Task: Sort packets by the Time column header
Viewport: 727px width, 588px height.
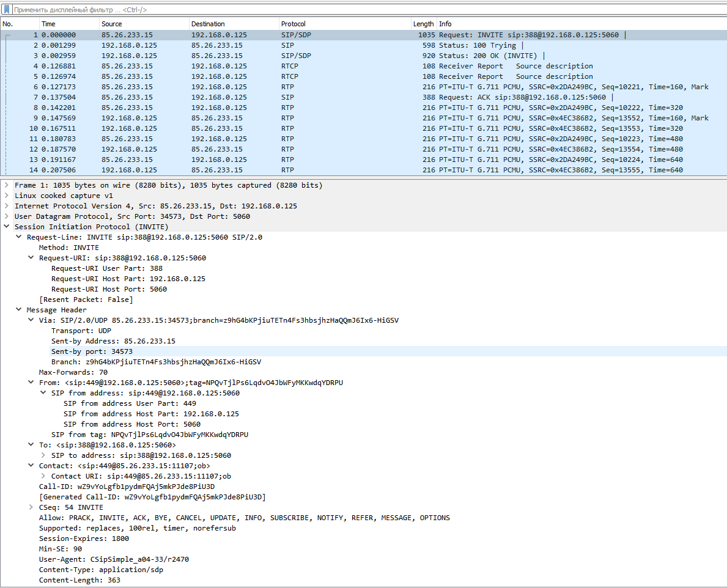Action: tap(48, 24)
